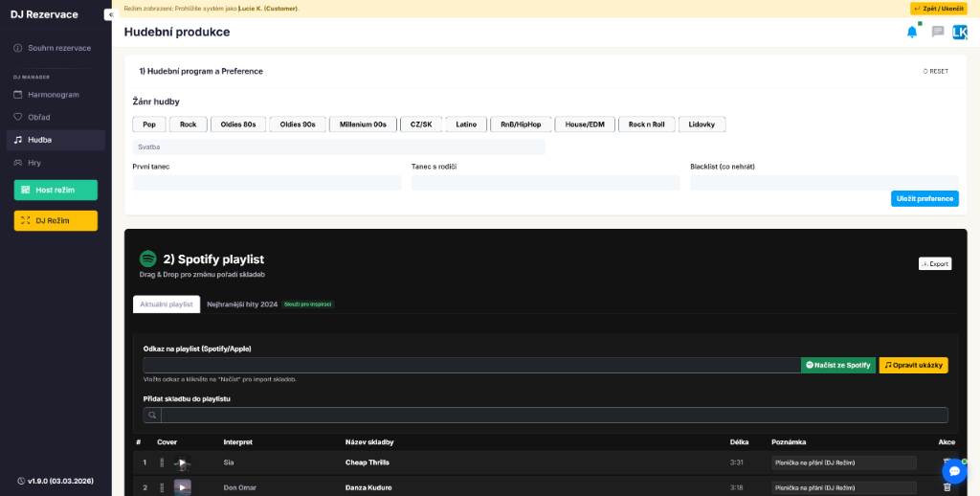Click the v1.9.0 version label

pyautogui.click(x=60, y=481)
